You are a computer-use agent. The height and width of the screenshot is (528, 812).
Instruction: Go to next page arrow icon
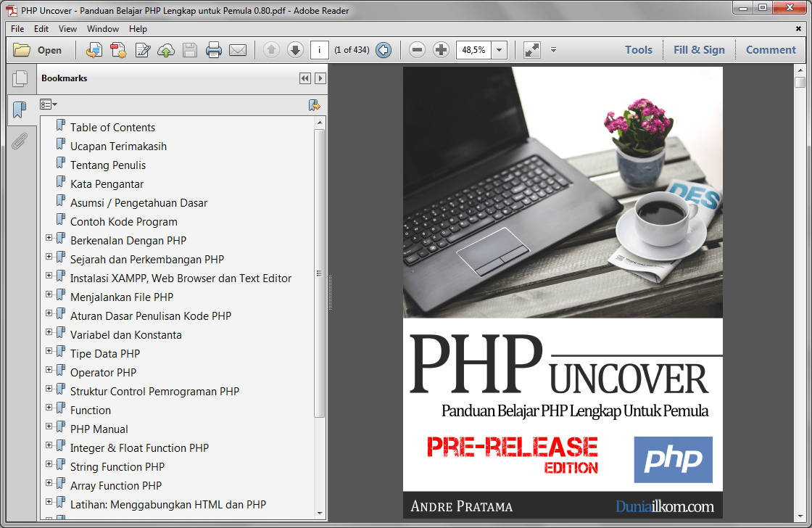tap(295, 50)
